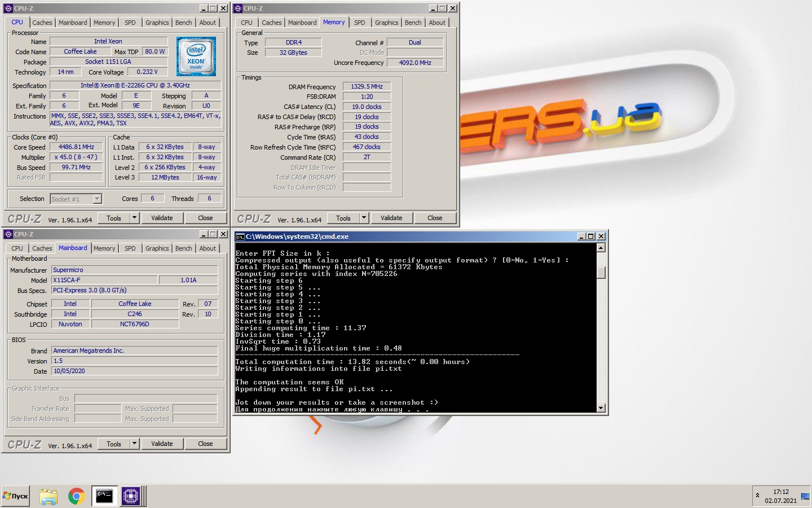
Task: Click the 467 clocks tRFC value
Action: (367, 147)
